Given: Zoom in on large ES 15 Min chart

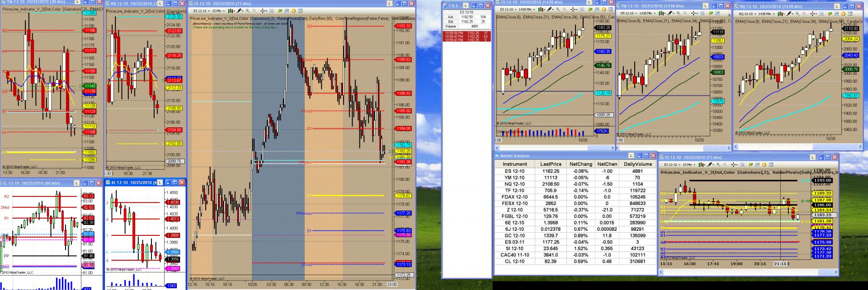Looking at the screenshot, I should pyautogui.click(x=248, y=11).
